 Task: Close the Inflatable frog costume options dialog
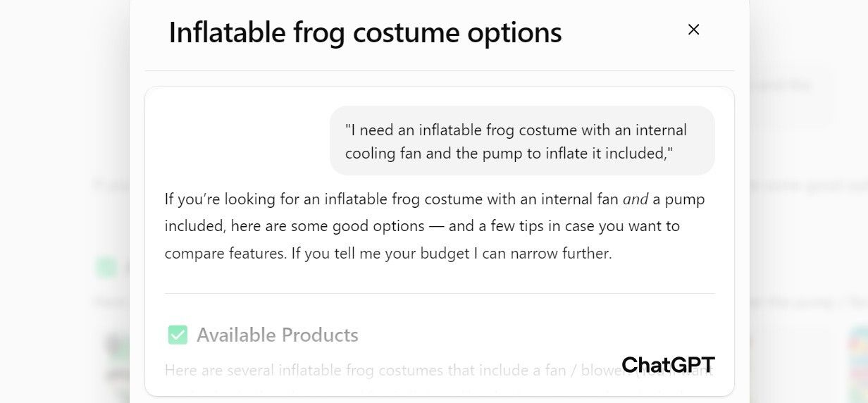coord(693,30)
